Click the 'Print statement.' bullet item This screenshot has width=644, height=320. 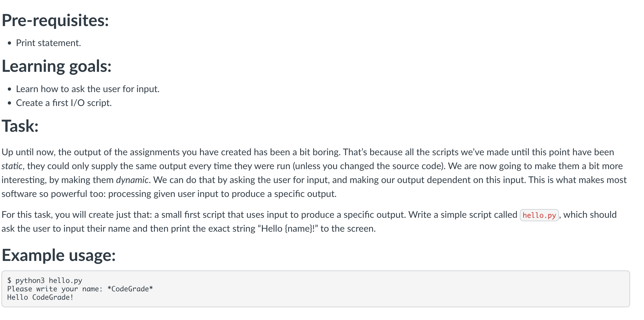pos(48,43)
